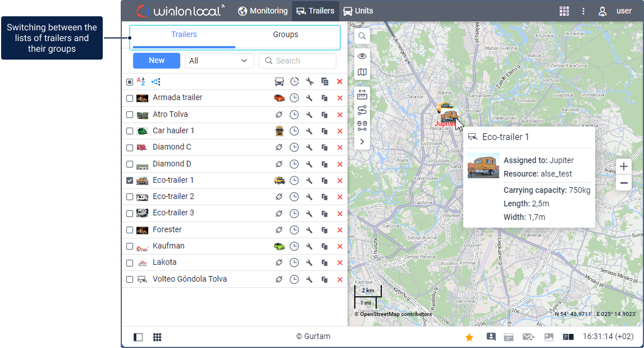The image size is (644, 348).
Task: Zoom in the map with plus button
Action: (623, 166)
